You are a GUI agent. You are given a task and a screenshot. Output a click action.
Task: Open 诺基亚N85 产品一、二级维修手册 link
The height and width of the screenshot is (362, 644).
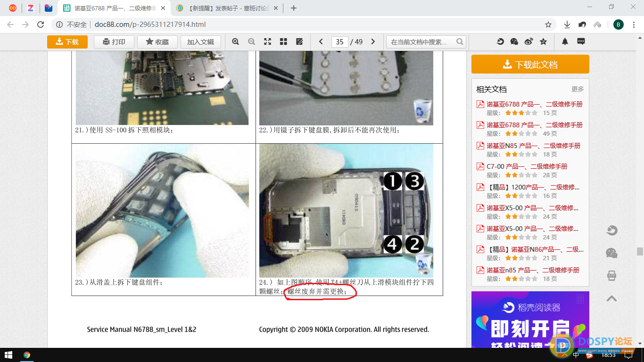point(534,146)
